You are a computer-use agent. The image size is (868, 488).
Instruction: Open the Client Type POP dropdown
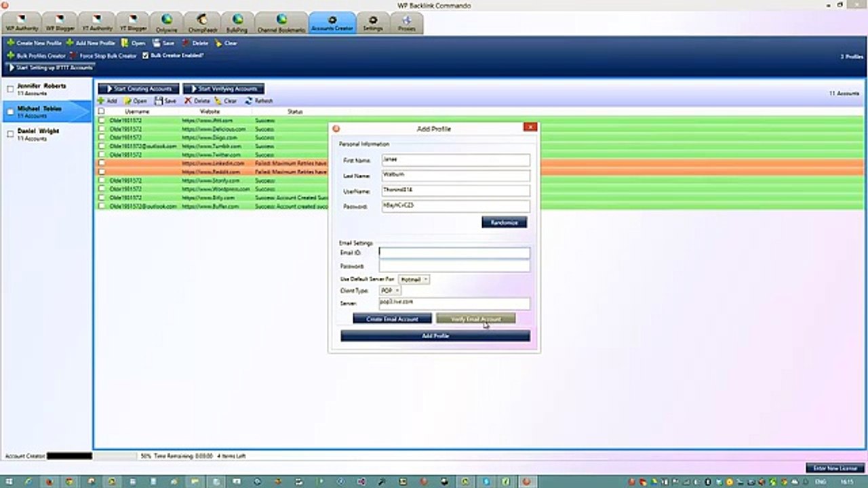[x=390, y=290]
